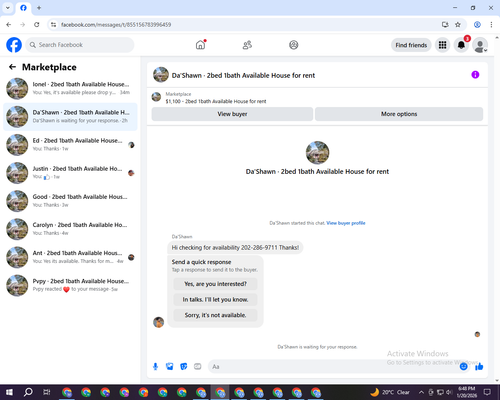Open the Friends icon in top navigation
500x400 pixels.
tap(247, 45)
